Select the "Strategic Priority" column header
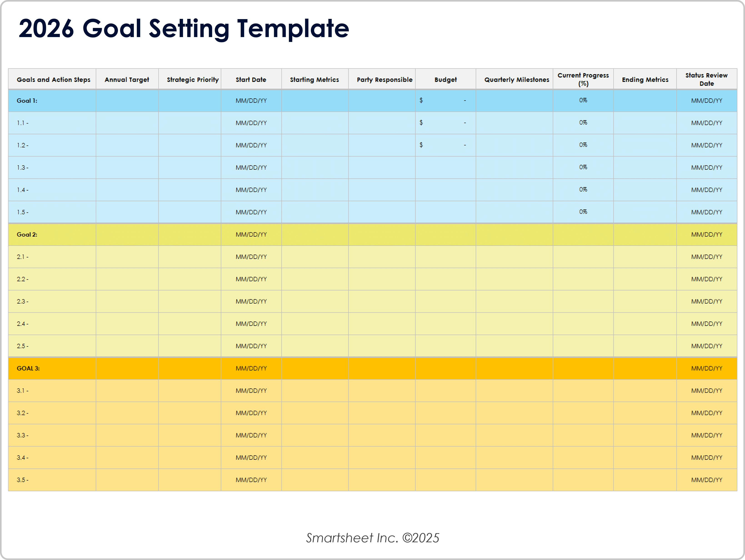Screen dimensions: 745x560 192,80
